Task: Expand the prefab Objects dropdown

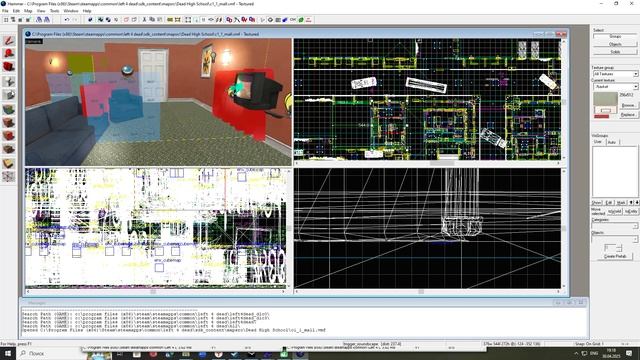Action: 636,239
